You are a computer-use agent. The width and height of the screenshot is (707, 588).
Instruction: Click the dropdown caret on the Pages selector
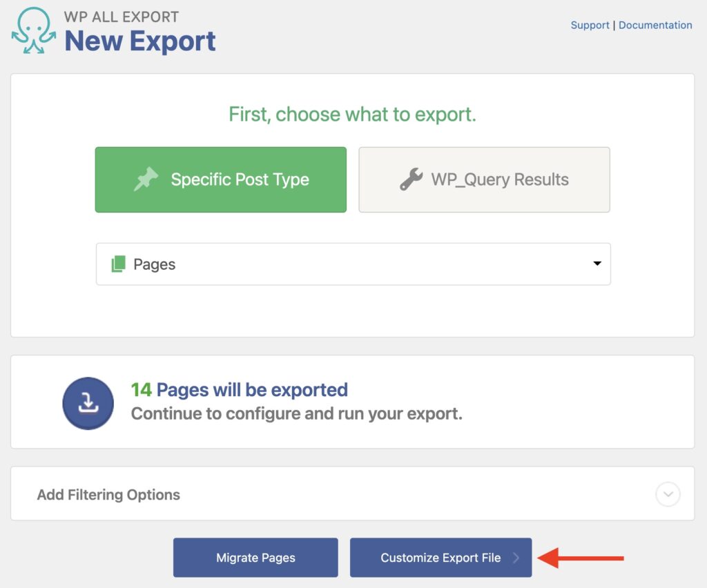(x=597, y=264)
